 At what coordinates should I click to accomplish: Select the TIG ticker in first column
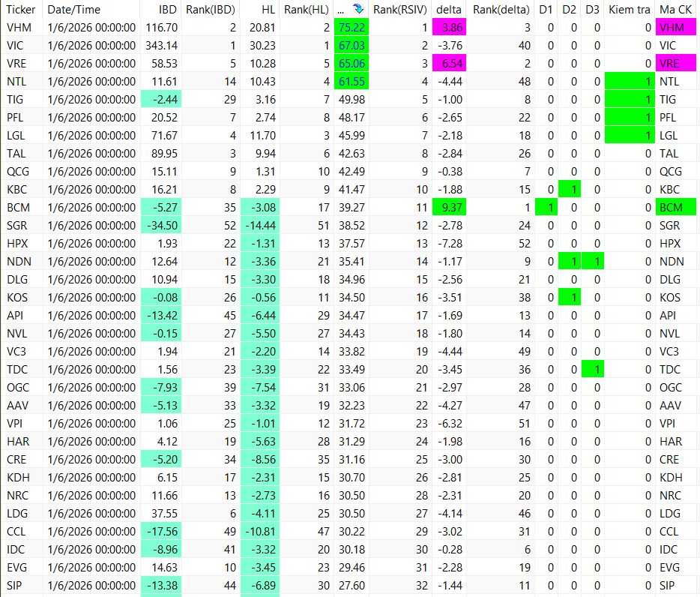pyautogui.click(x=15, y=100)
